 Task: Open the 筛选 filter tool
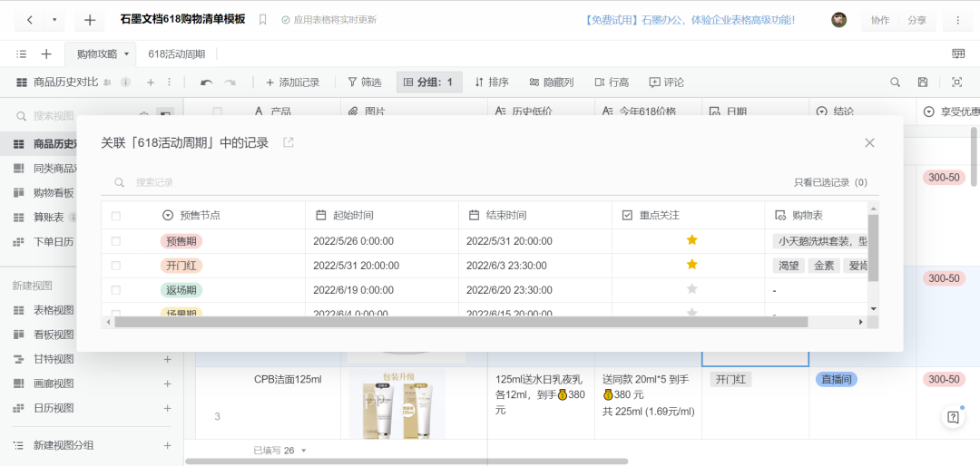(x=365, y=83)
